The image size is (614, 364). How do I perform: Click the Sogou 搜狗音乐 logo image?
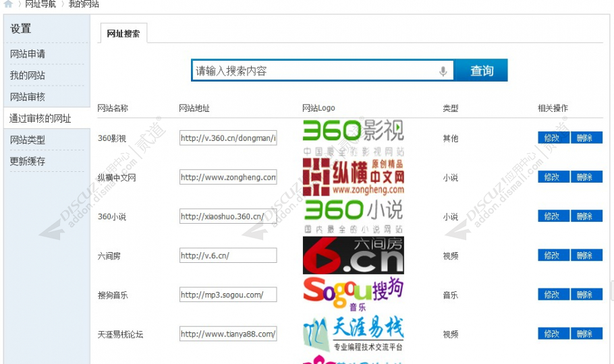point(354,294)
